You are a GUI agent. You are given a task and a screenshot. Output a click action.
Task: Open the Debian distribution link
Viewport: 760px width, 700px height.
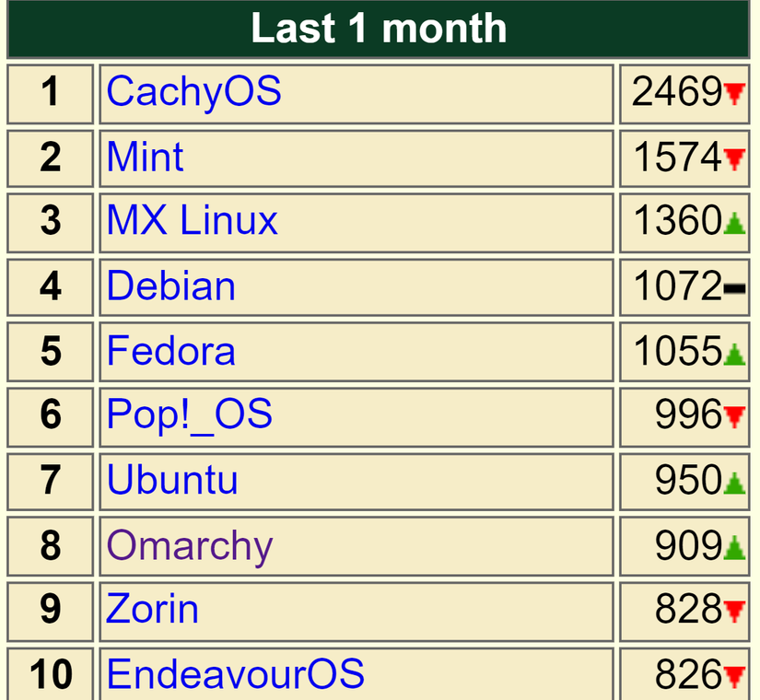(x=170, y=286)
